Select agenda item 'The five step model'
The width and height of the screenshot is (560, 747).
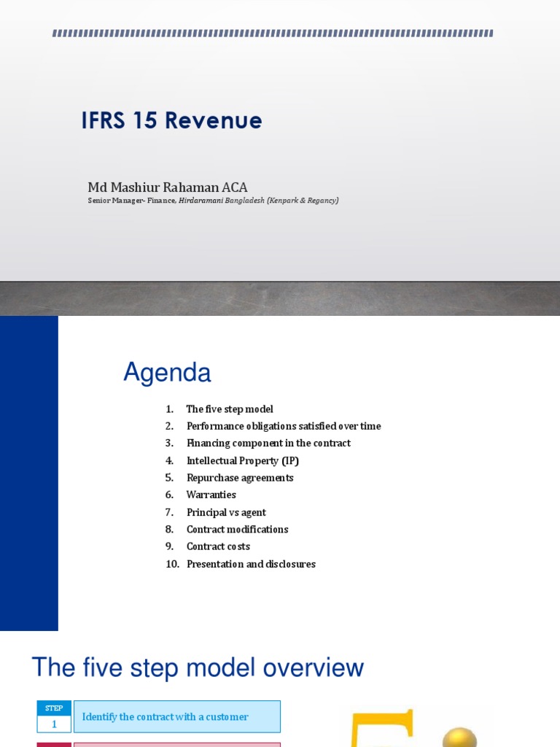230,409
